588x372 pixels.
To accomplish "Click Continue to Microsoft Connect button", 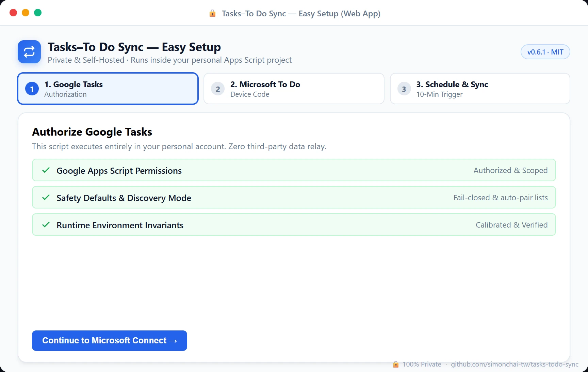I will click(110, 341).
